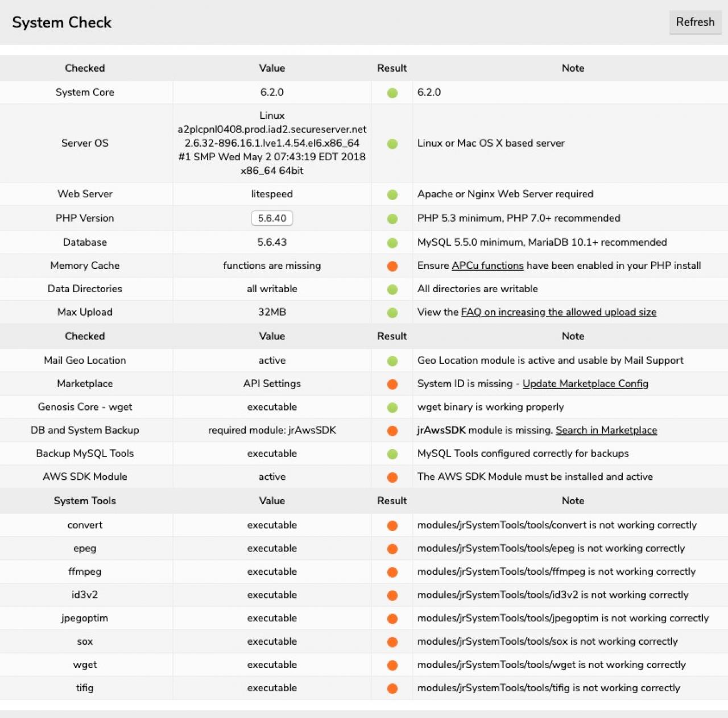Click the System Check page title

[x=62, y=23]
